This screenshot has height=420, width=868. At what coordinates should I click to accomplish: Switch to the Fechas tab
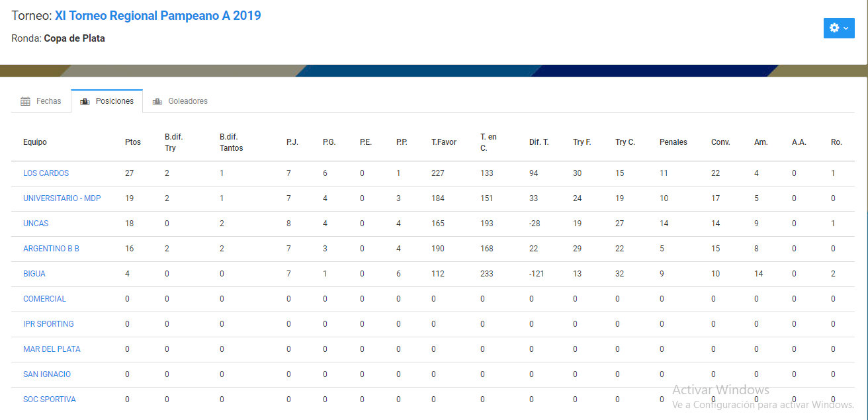pos(48,101)
